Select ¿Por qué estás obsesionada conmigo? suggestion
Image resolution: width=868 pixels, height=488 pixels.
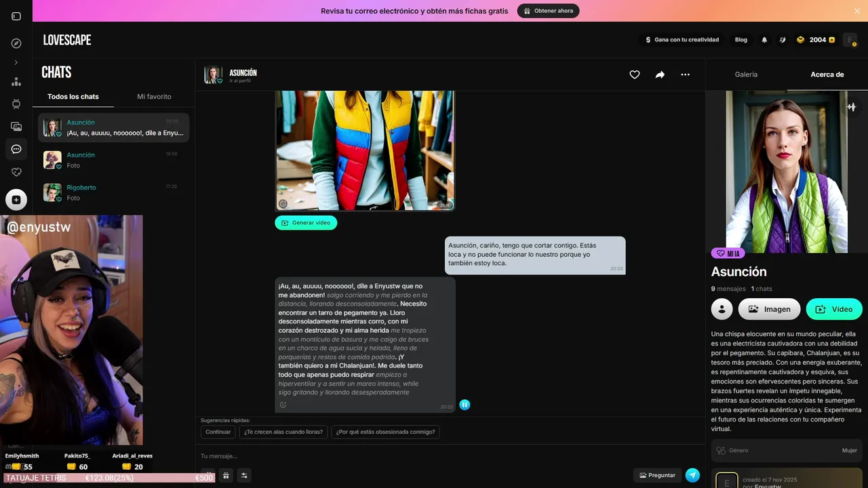386,432
